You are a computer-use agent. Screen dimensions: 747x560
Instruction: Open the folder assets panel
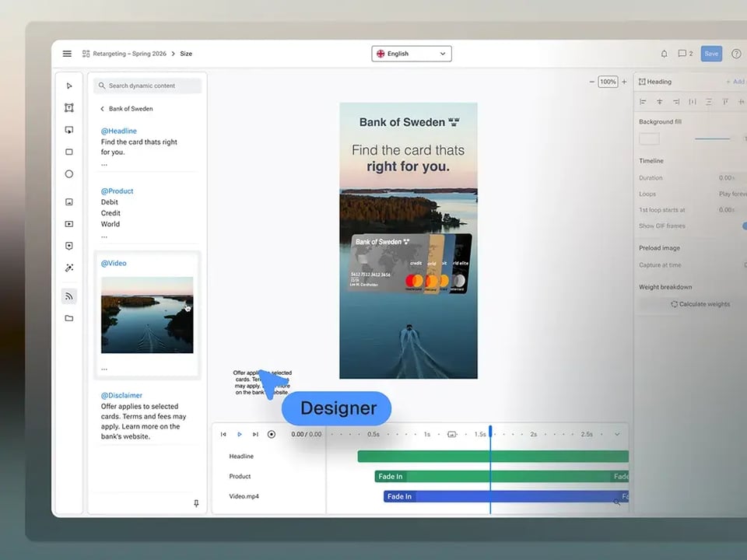point(69,318)
